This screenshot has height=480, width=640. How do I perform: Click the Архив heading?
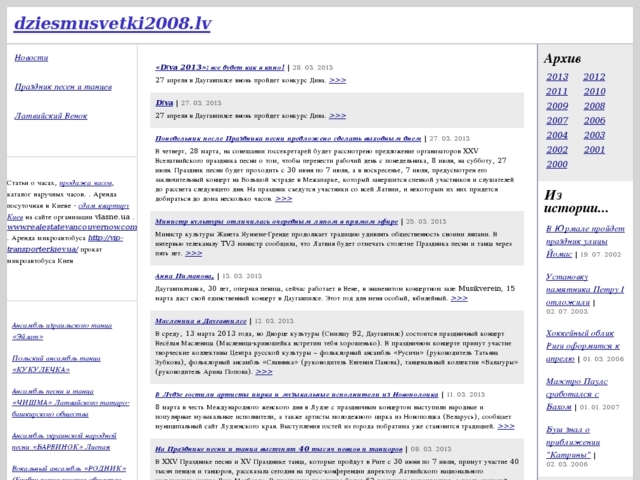(x=562, y=59)
